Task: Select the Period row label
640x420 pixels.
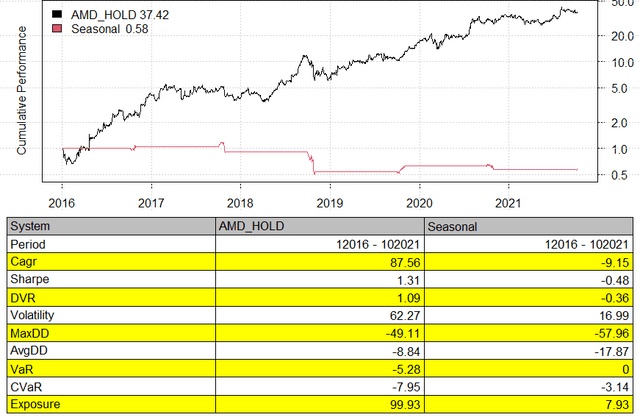Action: click(28, 244)
